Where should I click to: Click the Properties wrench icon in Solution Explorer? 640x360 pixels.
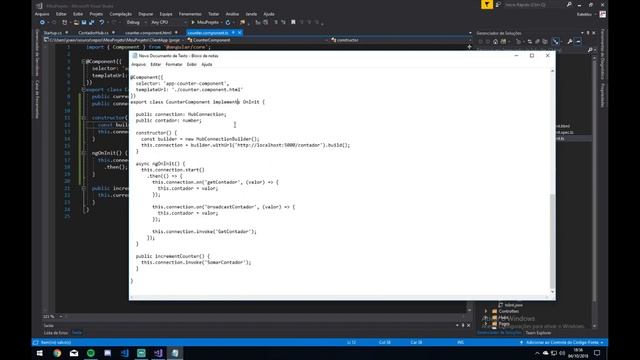[570, 42]
